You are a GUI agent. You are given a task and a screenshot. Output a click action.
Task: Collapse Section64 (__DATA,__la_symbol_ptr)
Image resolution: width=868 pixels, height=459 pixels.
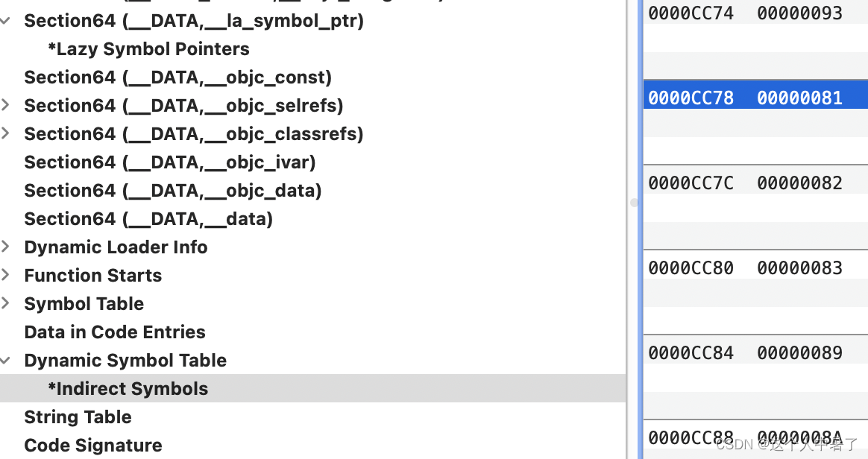(x=6, y=20)
